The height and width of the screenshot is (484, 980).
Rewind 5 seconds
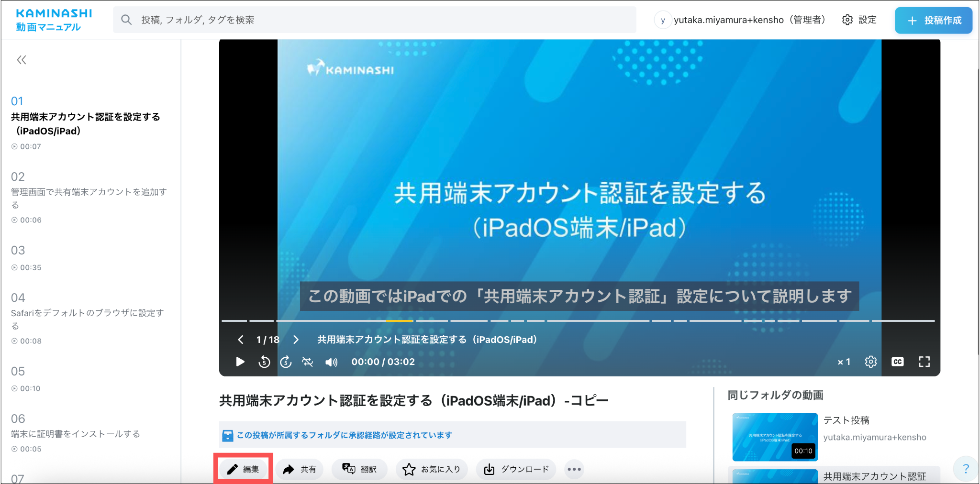(x=264, y=362)
